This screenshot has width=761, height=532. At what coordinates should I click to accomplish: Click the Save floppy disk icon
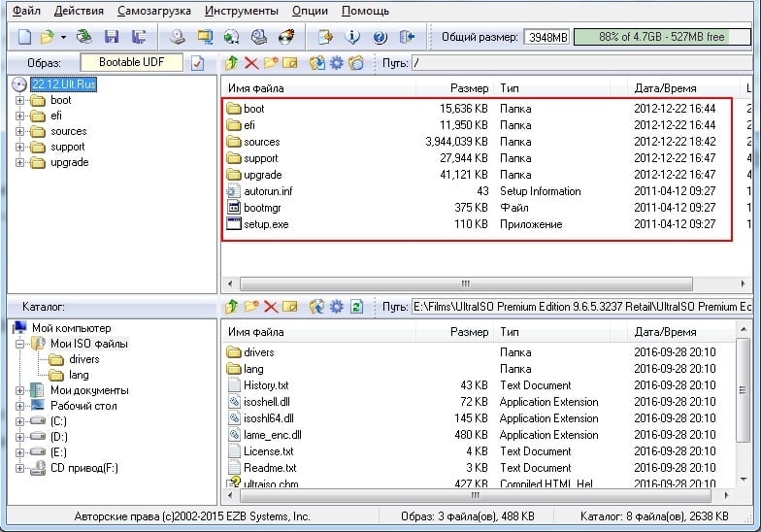pos(112,37)
